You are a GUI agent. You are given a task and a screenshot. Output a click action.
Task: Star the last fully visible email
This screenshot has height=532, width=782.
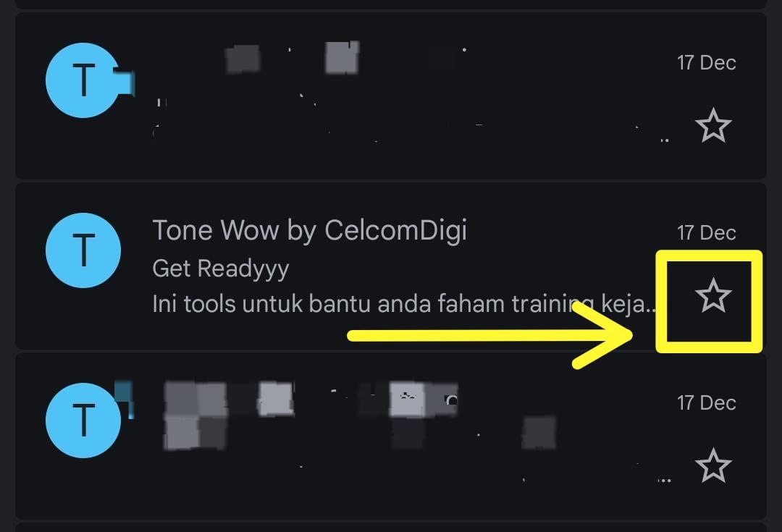pos(713,465)
